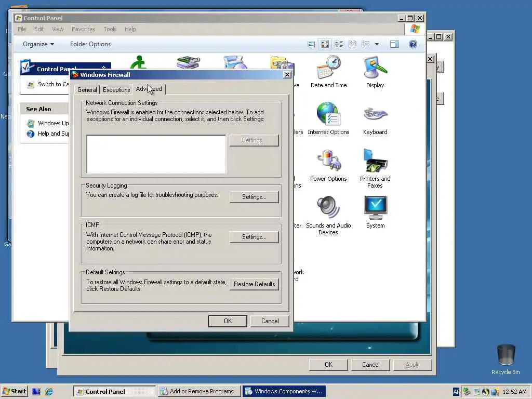This screenshot has height=399, width=532.
Task: Click Cancel in Windows Firewall dialog
Action: pos(270,321)
